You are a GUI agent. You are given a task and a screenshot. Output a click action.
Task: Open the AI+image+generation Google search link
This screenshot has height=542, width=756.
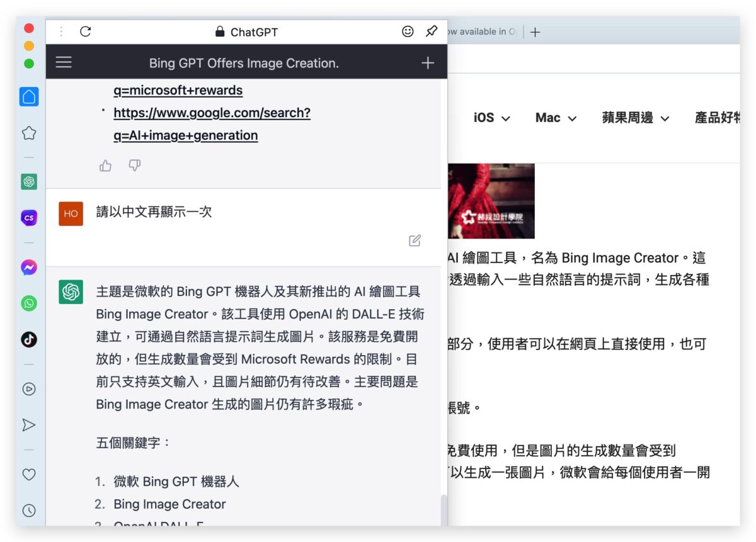tap(212, 124)
